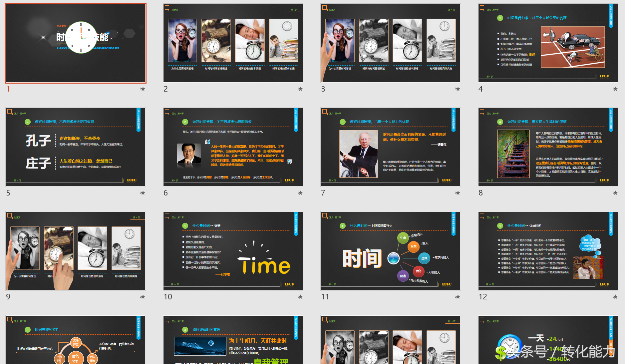This screenshot has height=364, width=625.
Task: Select the bottom-row transition slide marked 第 15 页
Action: tap(391, 340)
